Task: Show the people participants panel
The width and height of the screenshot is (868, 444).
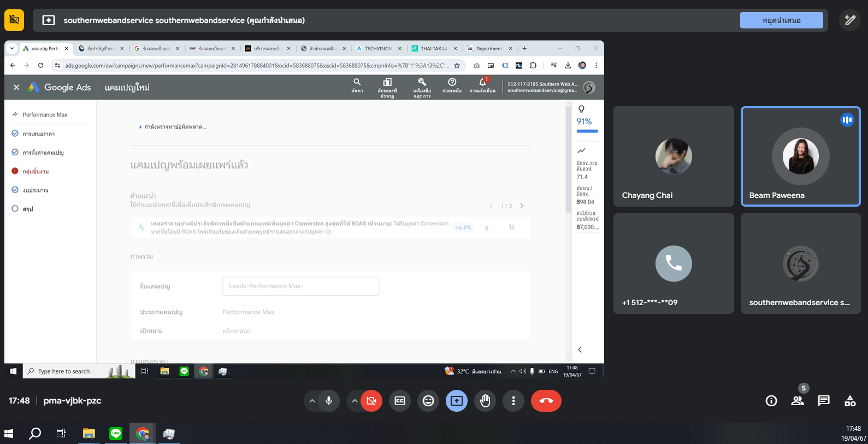Action: click(x=798, y=401)
